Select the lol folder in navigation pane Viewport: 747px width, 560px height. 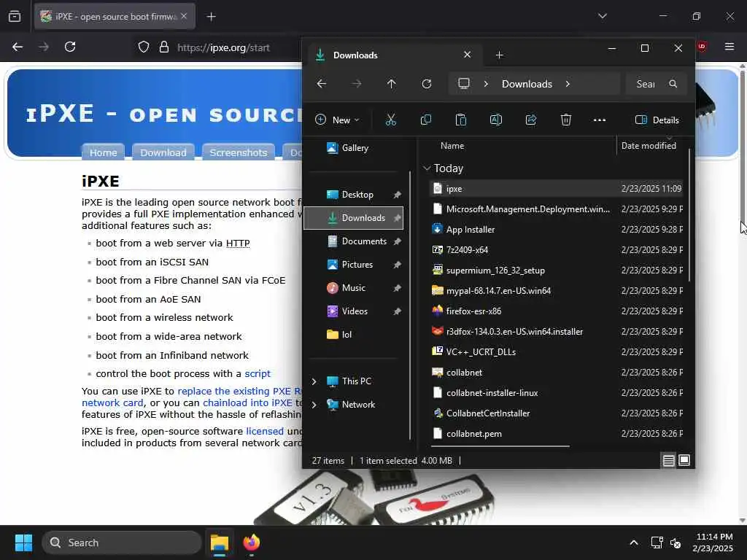(x=354, y=334)
